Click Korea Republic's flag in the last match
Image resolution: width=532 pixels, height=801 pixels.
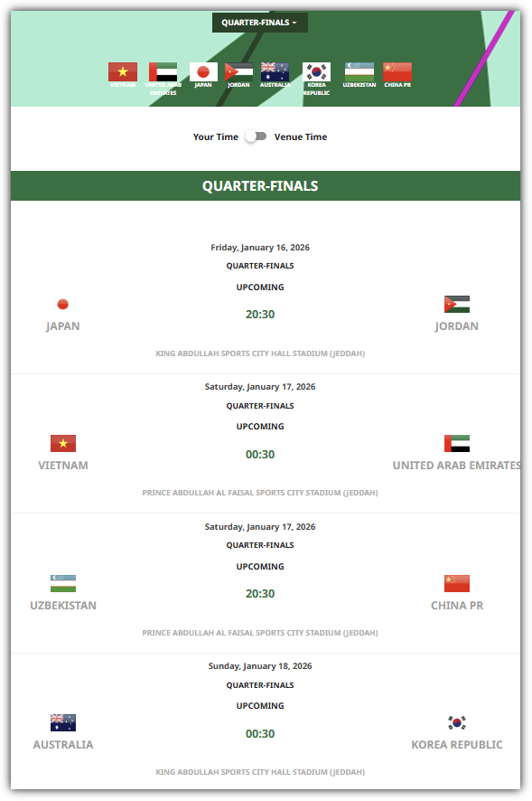click(457, 721)
